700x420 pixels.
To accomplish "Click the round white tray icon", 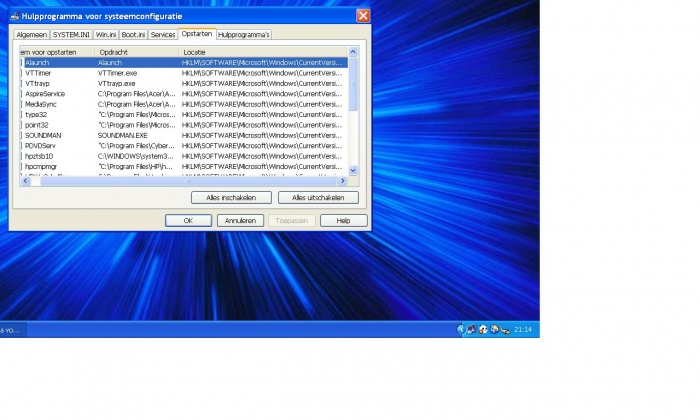I will pos(483,330).
